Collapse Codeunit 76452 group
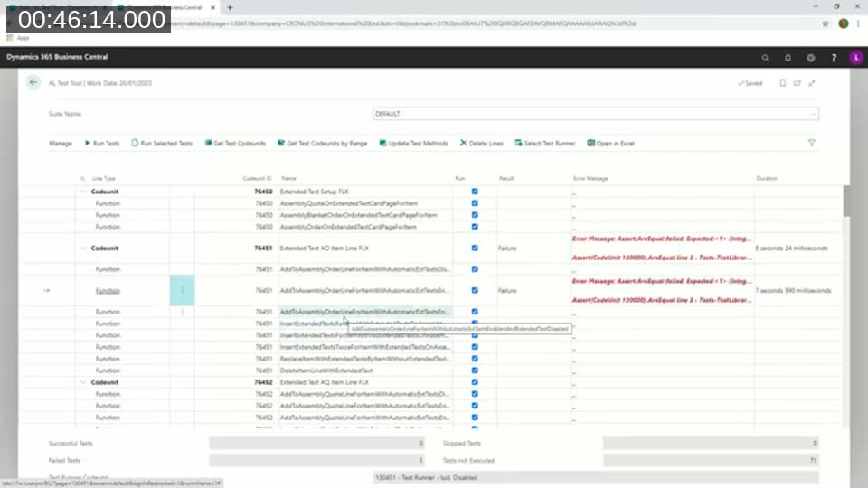The width and height of the screenshot is (868, 488). pyautogui.click(x=83, y=382)
